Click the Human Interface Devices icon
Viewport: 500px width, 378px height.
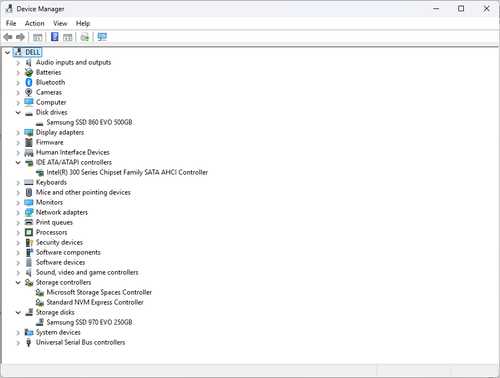click(x=29, y=153)
